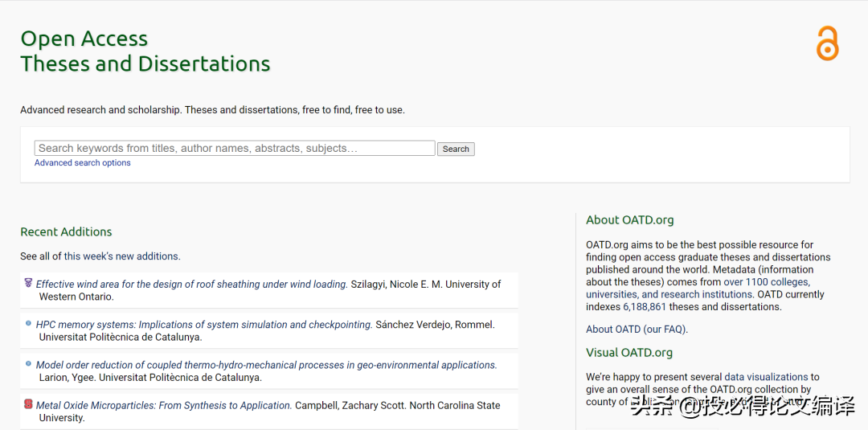Image resolution: width=868 pixels, height=430 pixels.
Task: Click the icon beside HPC memory systems entry
Action: (x=28, y=323)
